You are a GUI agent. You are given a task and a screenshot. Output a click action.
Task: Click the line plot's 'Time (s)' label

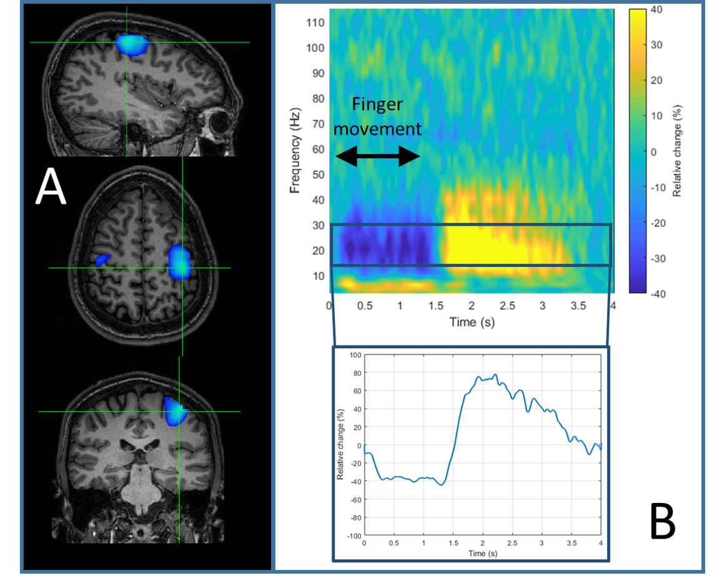(482, 554)
